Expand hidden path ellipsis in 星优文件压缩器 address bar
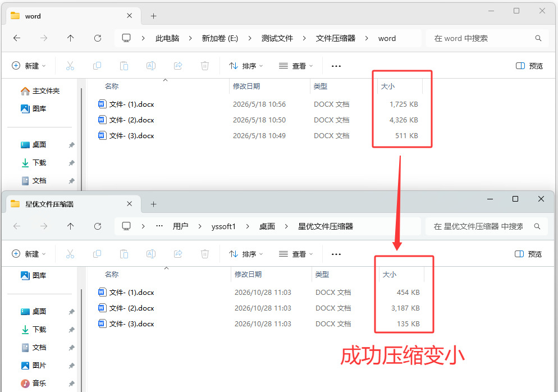The image size is (558, 392). click(159, 226)
